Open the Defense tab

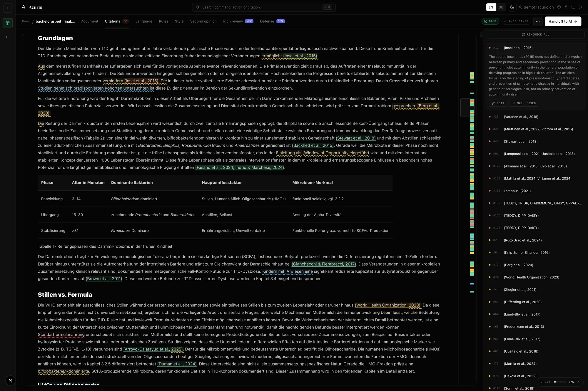pos(272,21)
